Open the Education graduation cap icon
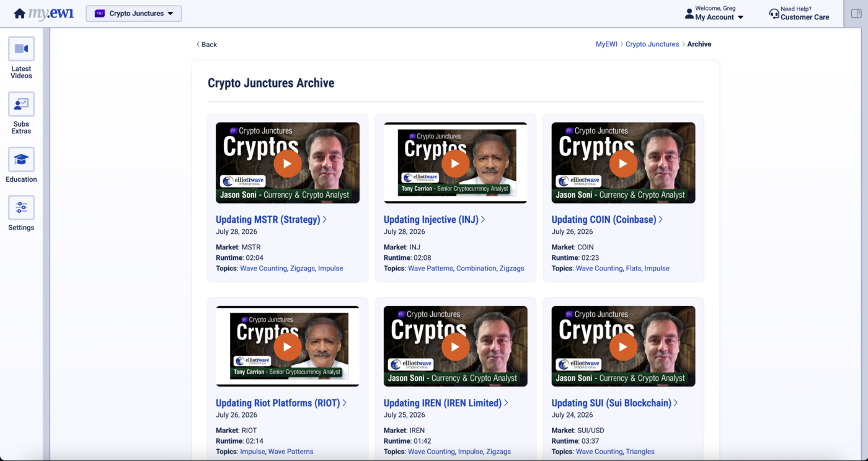 click(21, 159)
